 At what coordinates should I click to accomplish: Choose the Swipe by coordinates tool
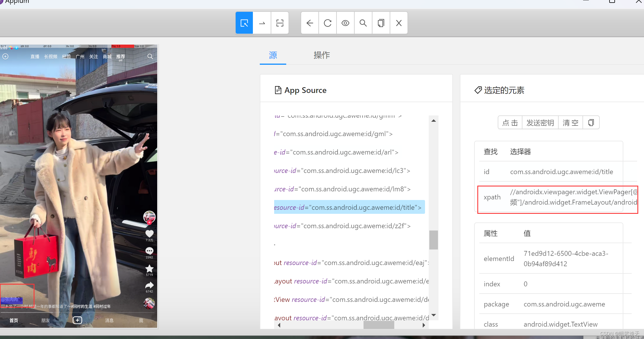click(262, 23)
